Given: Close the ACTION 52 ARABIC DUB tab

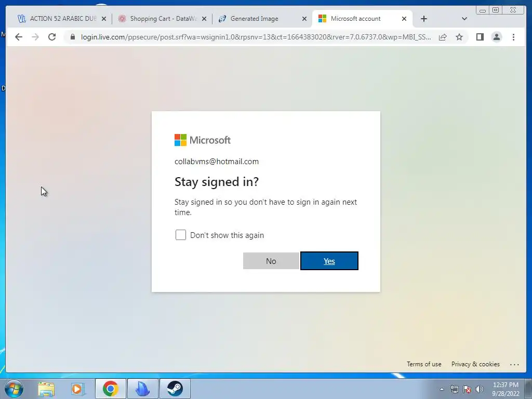Looking at the screenshot, I should pos(104,19).
